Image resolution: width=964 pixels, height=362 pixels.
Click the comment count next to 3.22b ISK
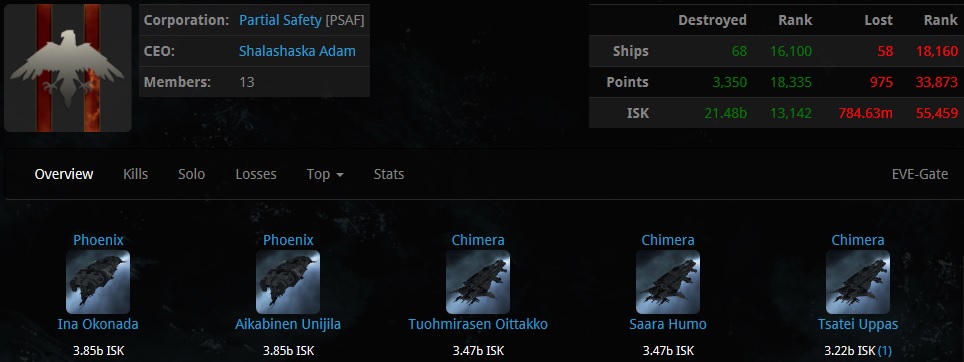click(884, 351)
